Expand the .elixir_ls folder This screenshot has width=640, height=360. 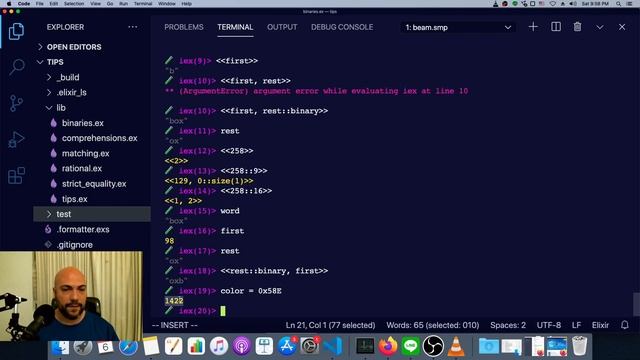coord(72,92)
